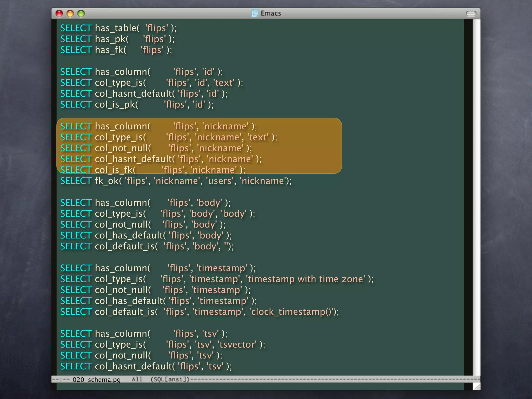Click line has_column( 'flips', 'tsv' )
The height and width of the screenshot is (399, 532).
point(144,334)
